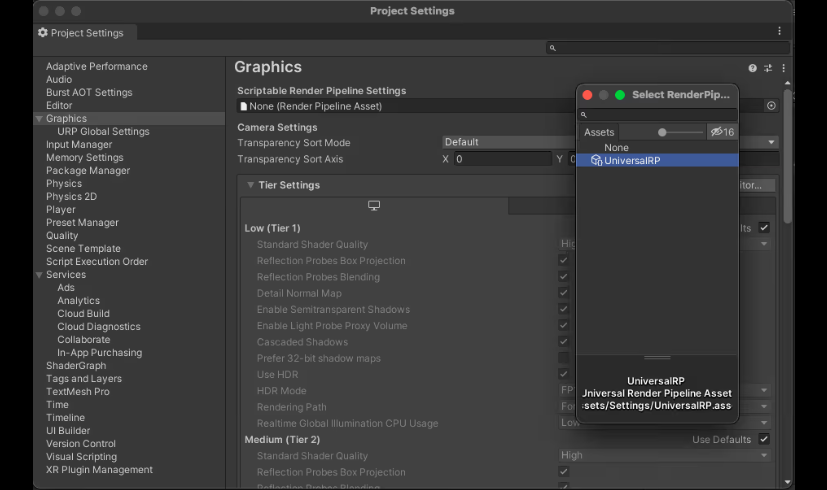Zoom the Select RenderPipeline picker with green button

coord(620,95)
